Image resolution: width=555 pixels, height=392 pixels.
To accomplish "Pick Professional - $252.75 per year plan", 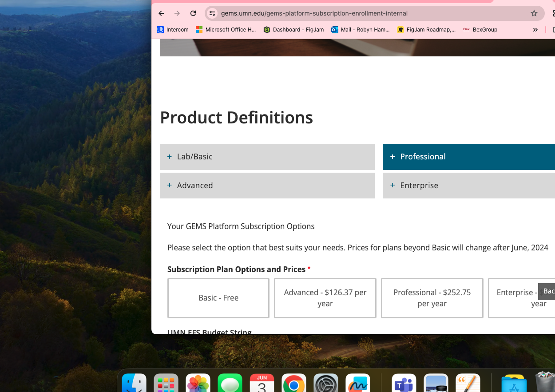I will pyautogui.click(x=432, y=298).
